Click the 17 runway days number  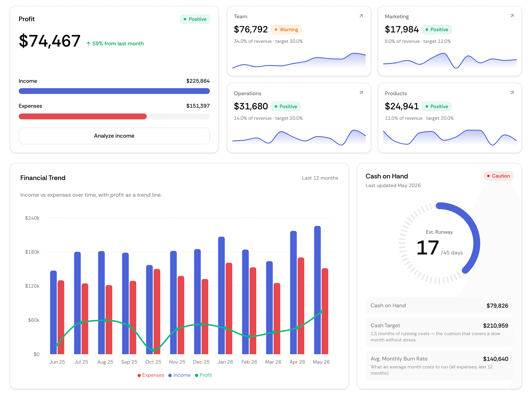tap(427, 248)
